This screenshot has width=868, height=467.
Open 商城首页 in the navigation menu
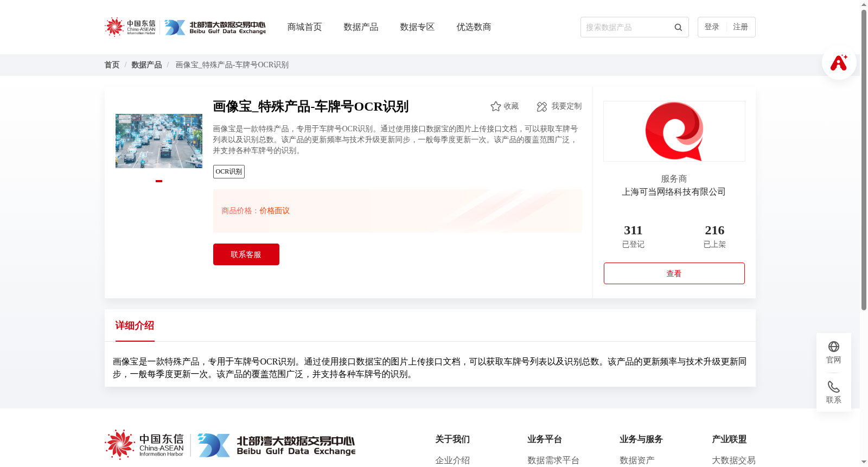coord(304,27)
